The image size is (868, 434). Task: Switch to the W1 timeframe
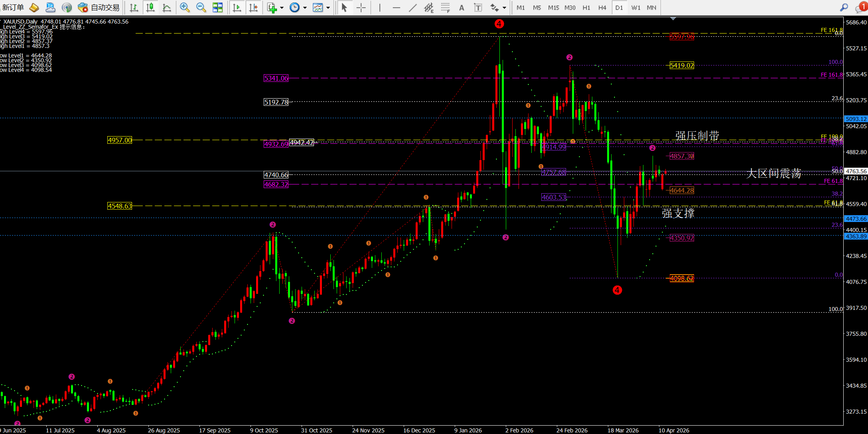tap(636, 8)
